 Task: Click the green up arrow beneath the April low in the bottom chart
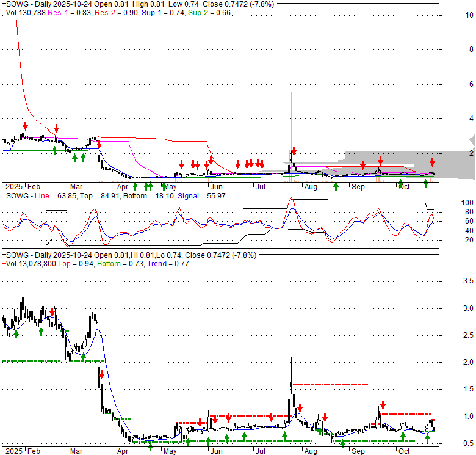click(x=150, y=446)
